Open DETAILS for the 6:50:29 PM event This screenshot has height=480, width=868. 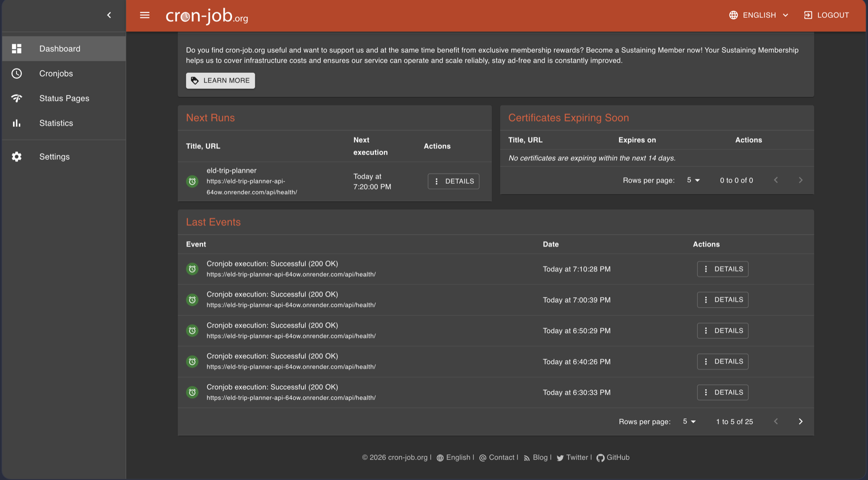[722, 330]
